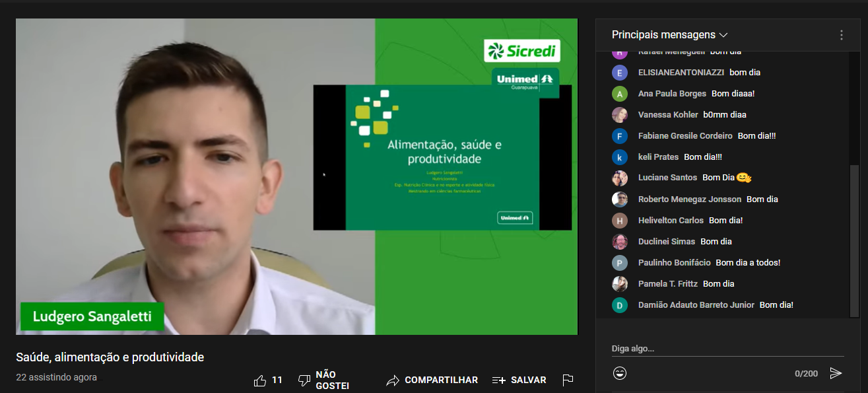Click the Diga algo chat input field
This screenshot has height=393, width=868.
(726, 348)
